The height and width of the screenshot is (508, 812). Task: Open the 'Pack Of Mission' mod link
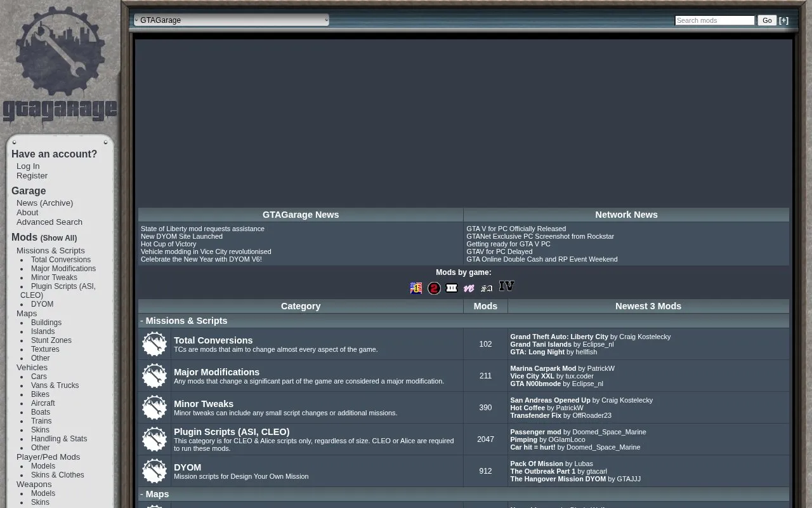pyautogui.click(x=537, y=464)
